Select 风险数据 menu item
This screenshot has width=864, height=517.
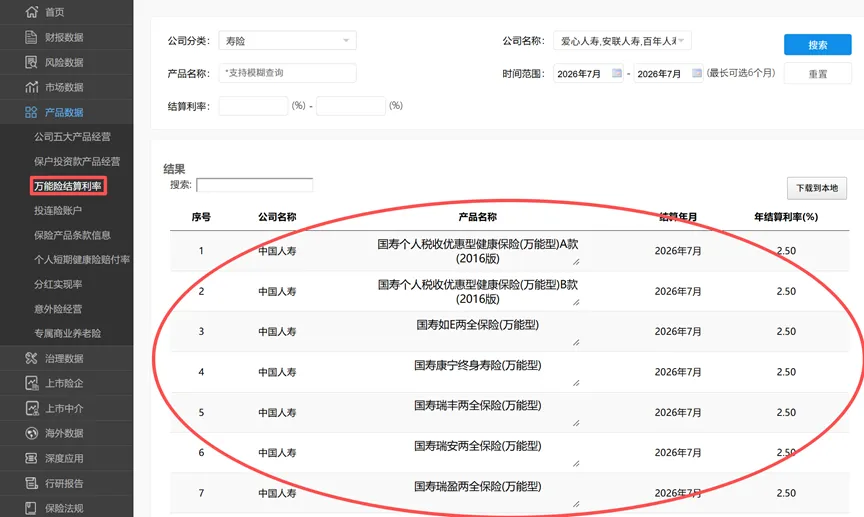tap(66, 62)
